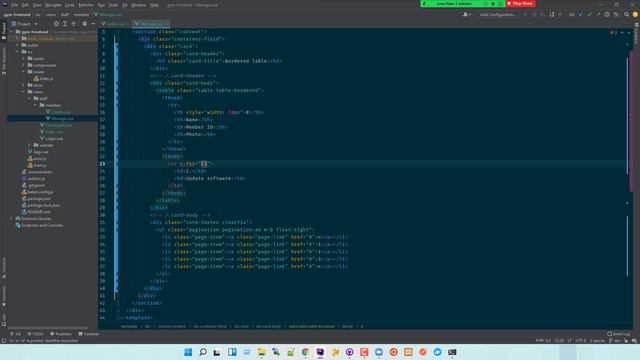Open Windows taskbar search
Screen dimensions: 640x360
(203, 352)
